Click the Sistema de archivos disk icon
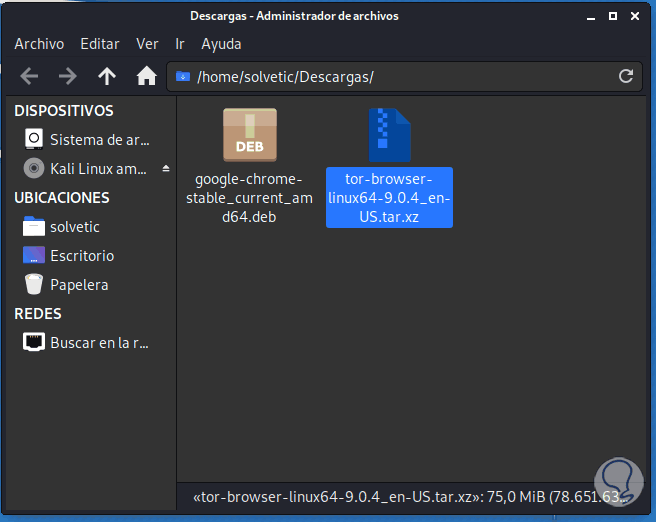This screenshot has height=522, width=656. pyautogui.click(x=34, y=139)
